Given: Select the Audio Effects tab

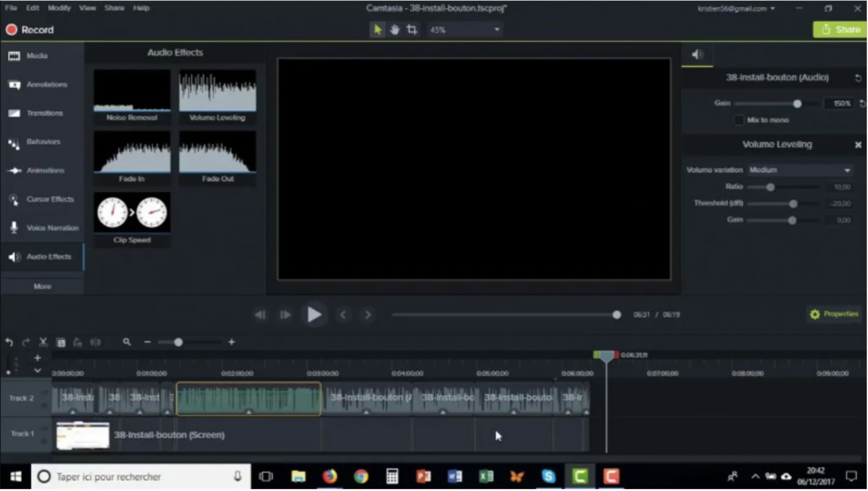Looking at the screenshot, I should tap(42, 257).
